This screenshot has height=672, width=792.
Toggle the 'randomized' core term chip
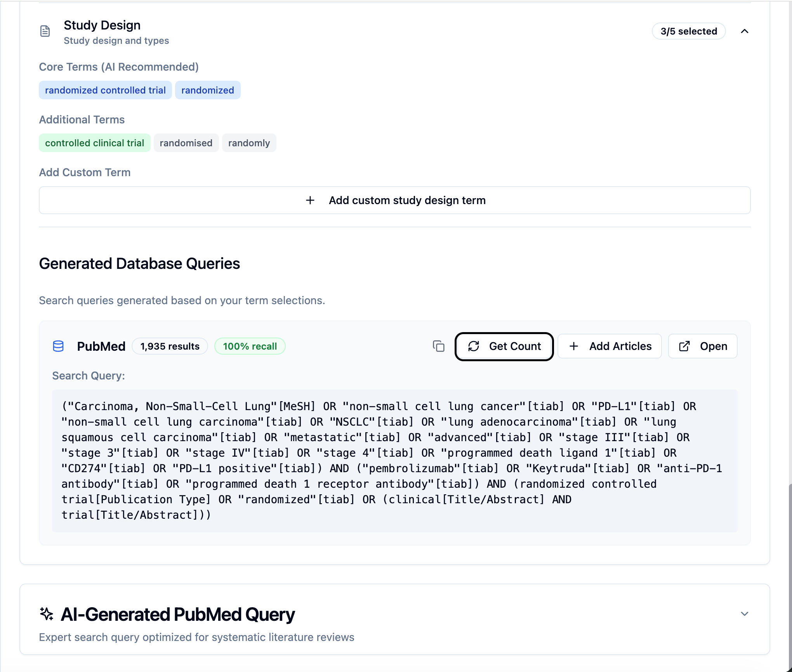[x=207, y=90]
